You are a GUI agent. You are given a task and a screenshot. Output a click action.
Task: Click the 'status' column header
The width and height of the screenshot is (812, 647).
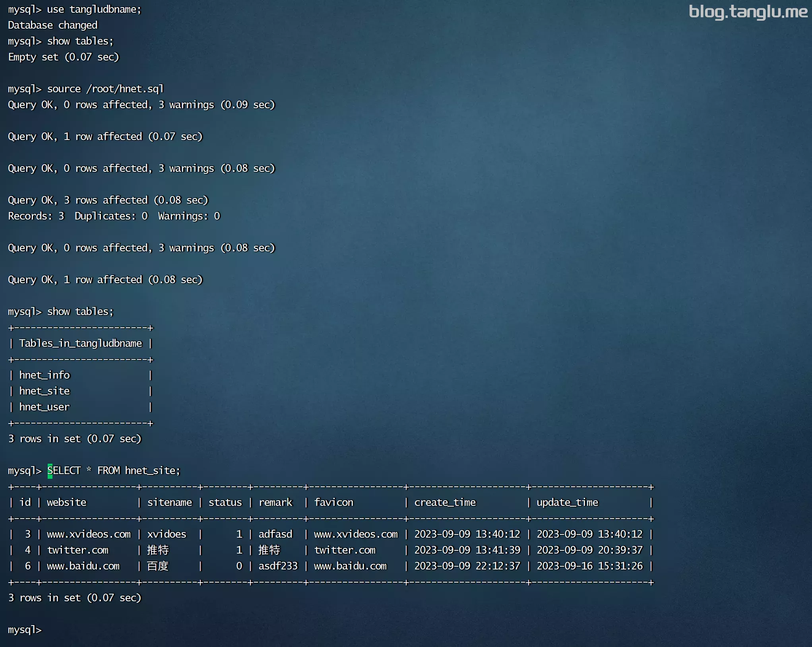point(225,503)
